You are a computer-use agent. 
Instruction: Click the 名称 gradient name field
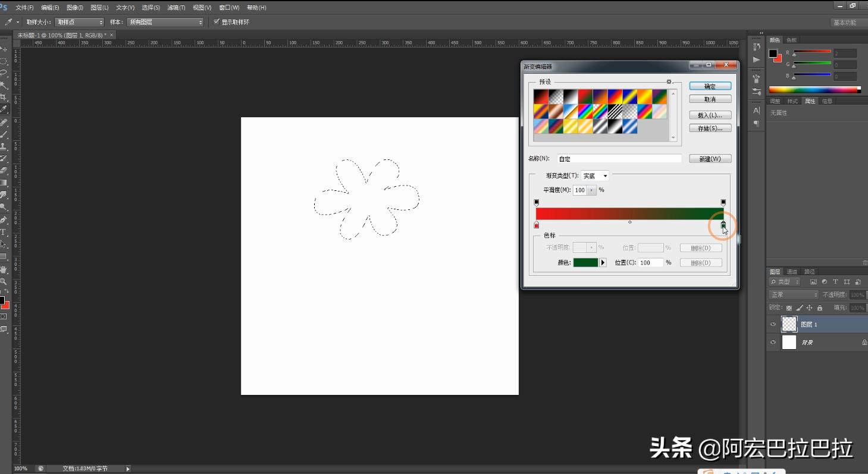(619, 159)
